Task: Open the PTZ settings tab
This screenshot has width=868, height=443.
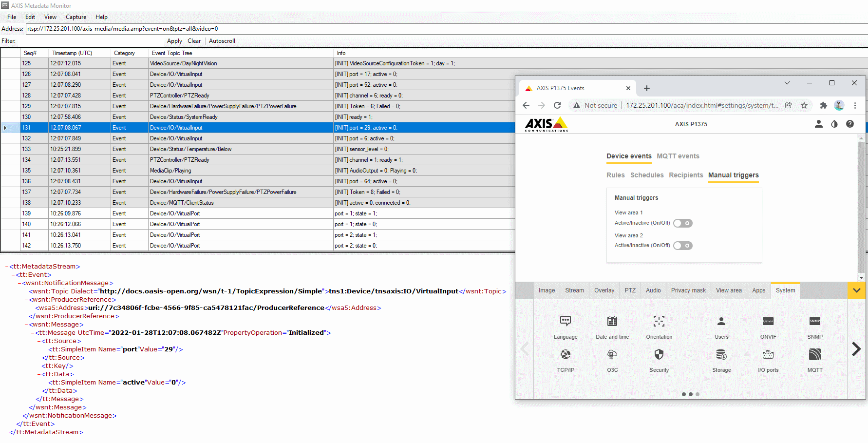Action: click(630, 290)
